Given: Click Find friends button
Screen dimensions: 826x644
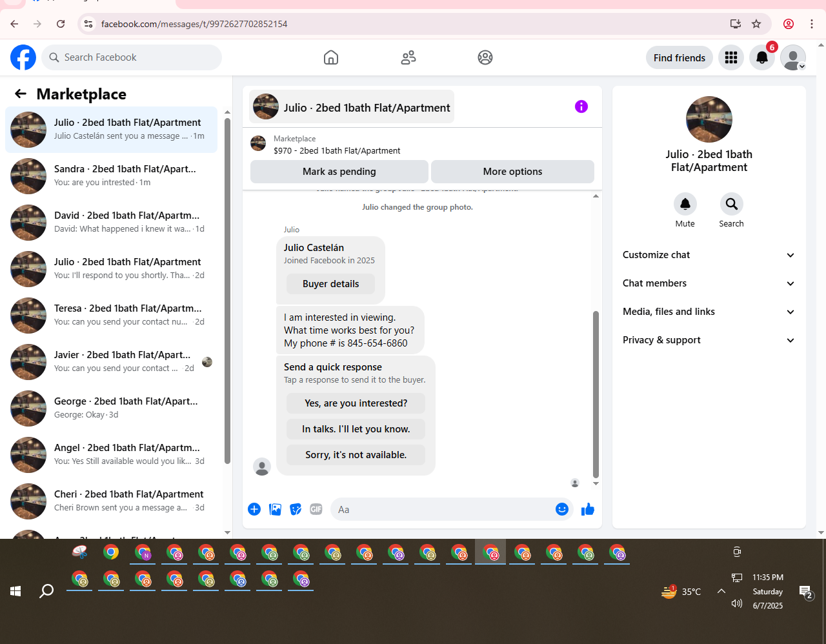Looking at the screenshot, I should tap(680, 57).
